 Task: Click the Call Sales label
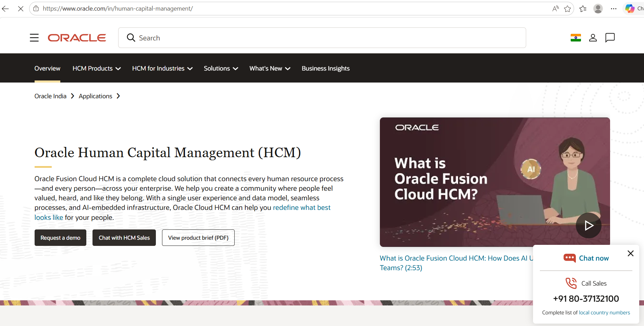[594, 284]
